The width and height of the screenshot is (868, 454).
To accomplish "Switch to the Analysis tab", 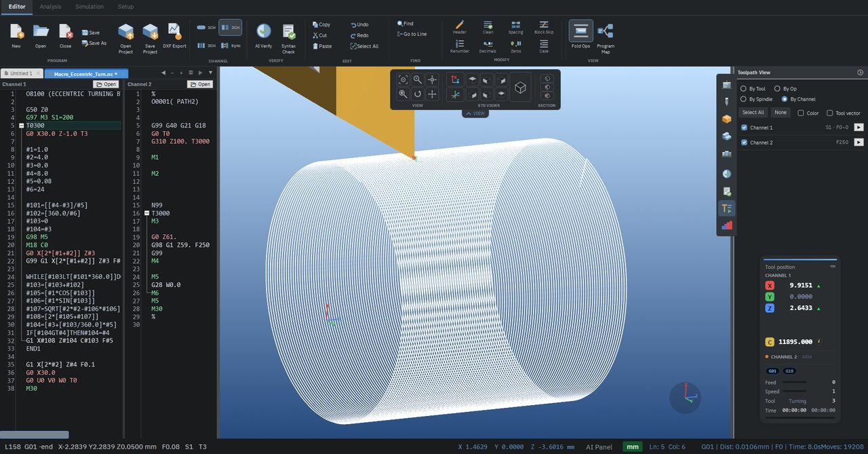I will [x=50, y=7].
